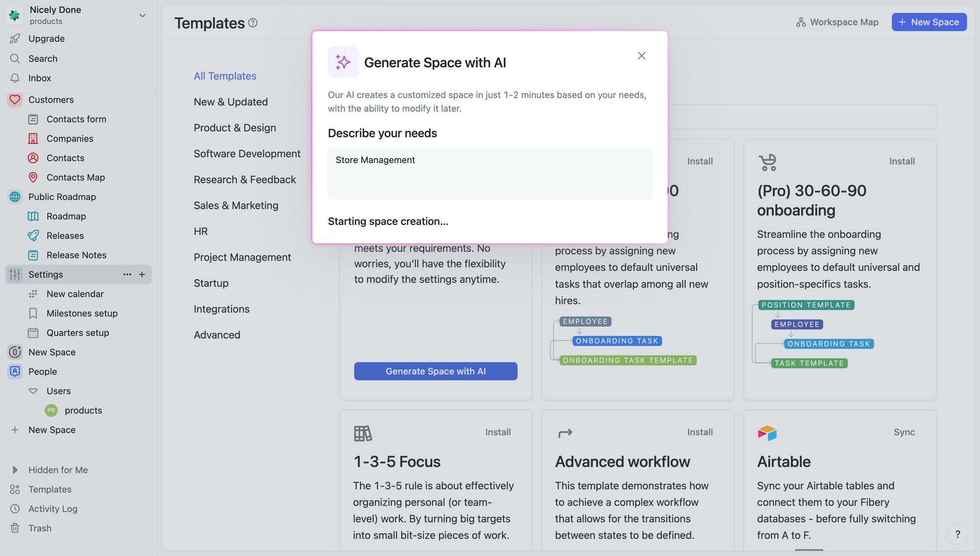Click the Activity Log clock icon

15,508
